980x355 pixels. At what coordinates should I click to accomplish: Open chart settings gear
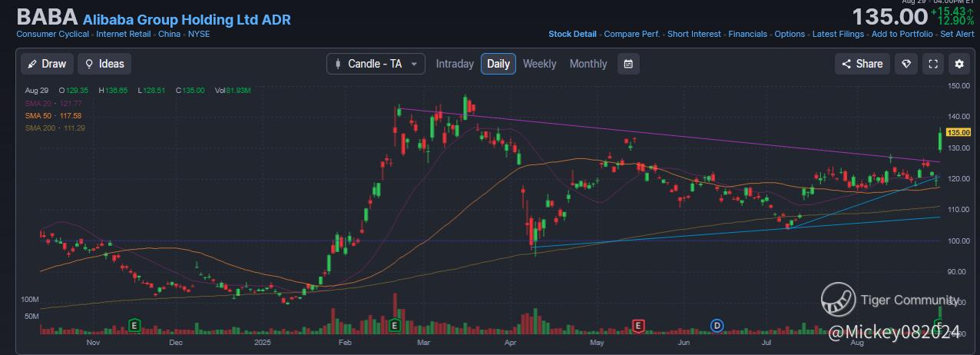tap(959, 64)
